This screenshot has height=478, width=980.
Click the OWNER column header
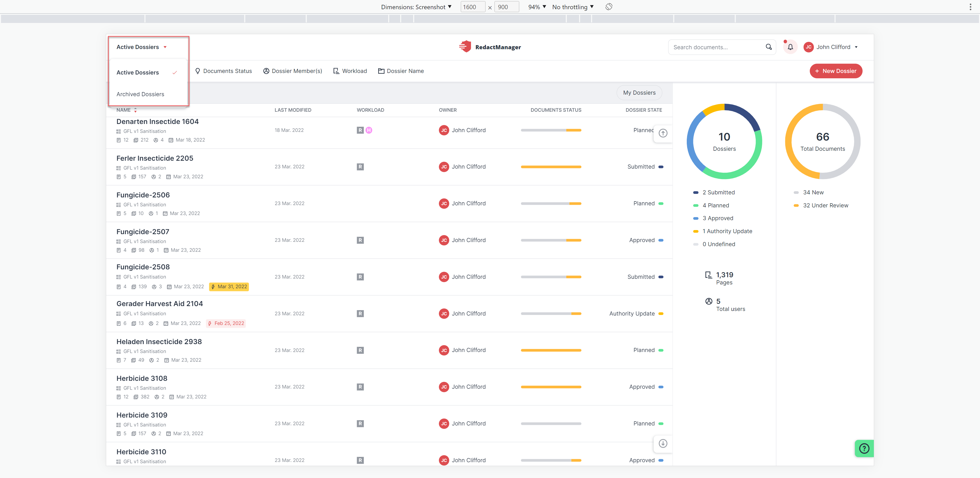tap(447, 110)
